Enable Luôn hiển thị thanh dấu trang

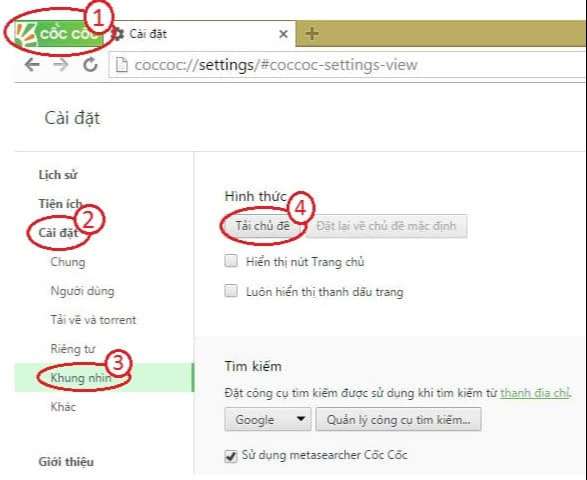[231, 291]
